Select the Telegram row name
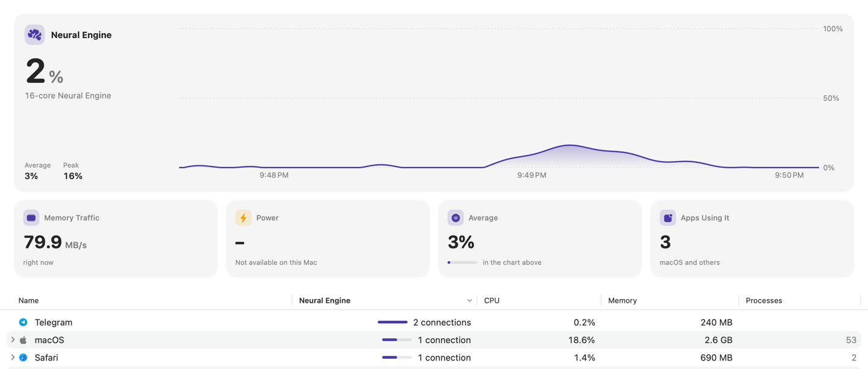Image resolution: width=868 pixels, height=369 pixels. click(54, 323)
